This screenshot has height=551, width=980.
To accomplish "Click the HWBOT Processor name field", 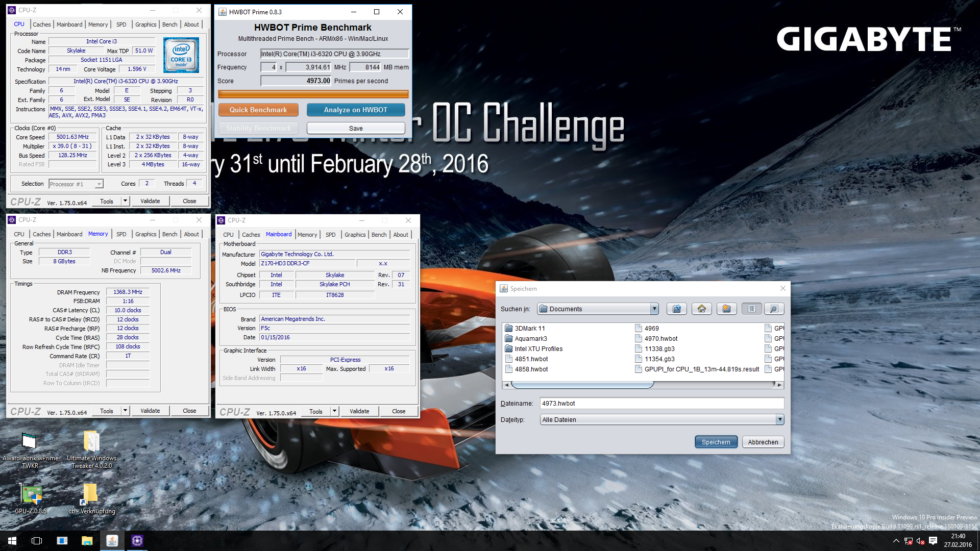I will (x=334, y=54).
